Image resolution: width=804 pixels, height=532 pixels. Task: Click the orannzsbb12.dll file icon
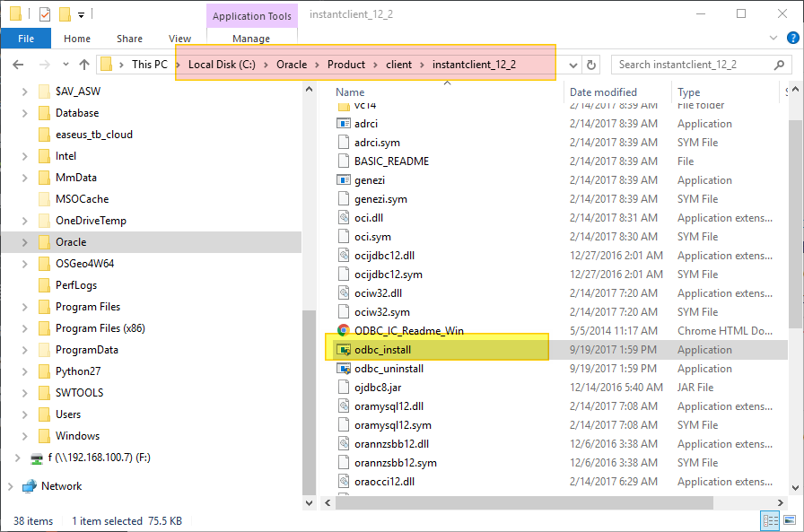(x=343, y=444)
